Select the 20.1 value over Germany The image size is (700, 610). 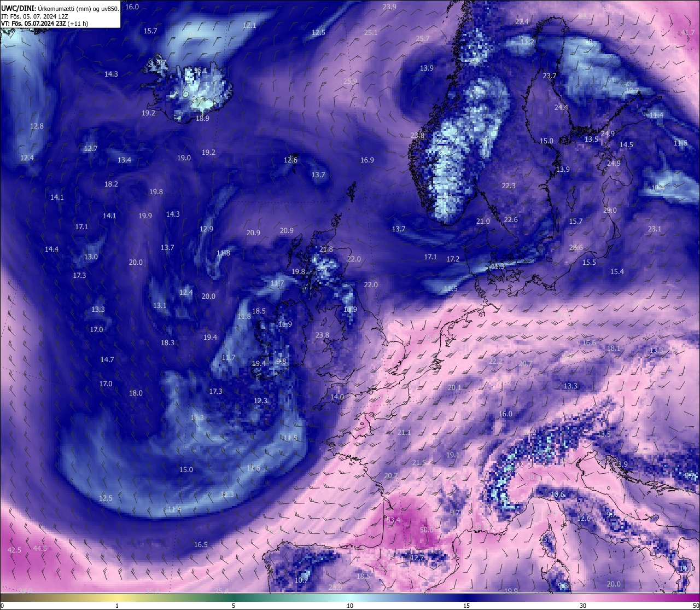pos(454,387)
